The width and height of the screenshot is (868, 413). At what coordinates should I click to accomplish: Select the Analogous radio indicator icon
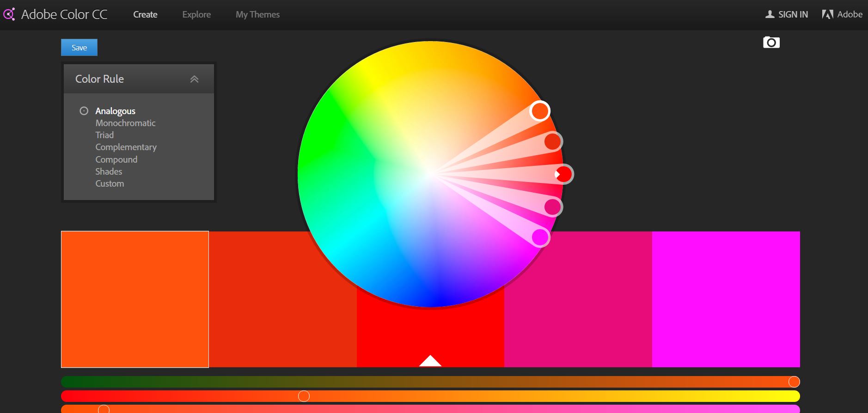click(84, 111)
